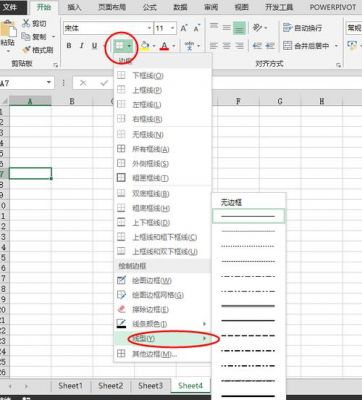Open Line Color 线条颜色(I) submenu
Viewport: 362px width, 400px height.
(163, 324)
